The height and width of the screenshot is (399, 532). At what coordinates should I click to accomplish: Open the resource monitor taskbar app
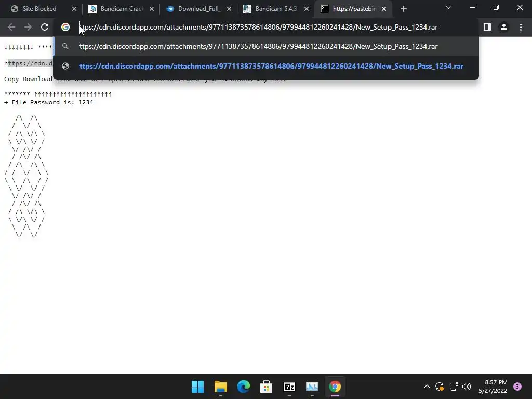coord(312,387)
